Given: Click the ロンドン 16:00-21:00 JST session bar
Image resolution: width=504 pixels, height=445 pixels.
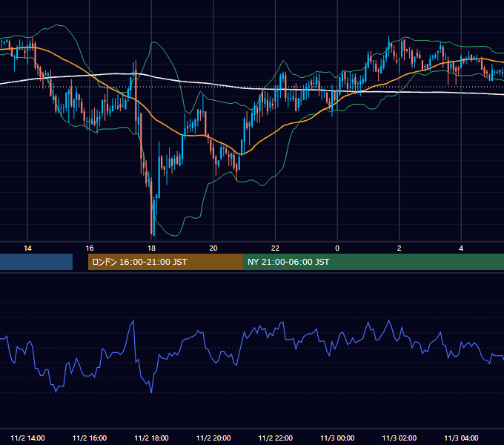Looking at the screenshot, I should (x=165, y=262).
